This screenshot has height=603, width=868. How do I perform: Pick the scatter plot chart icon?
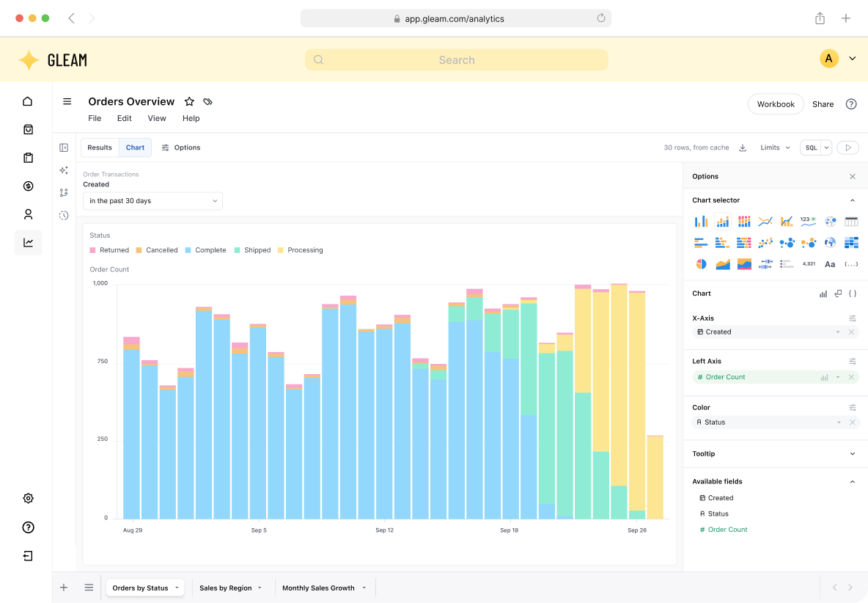click(765, 243)
